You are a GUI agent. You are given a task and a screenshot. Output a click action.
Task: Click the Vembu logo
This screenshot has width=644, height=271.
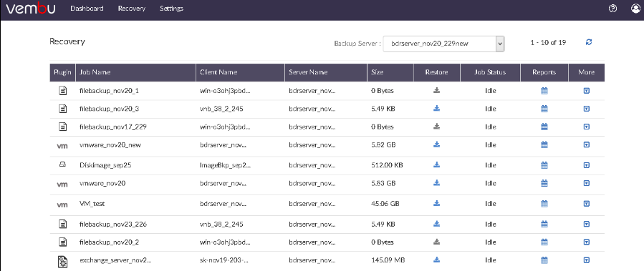coord(30,9)
